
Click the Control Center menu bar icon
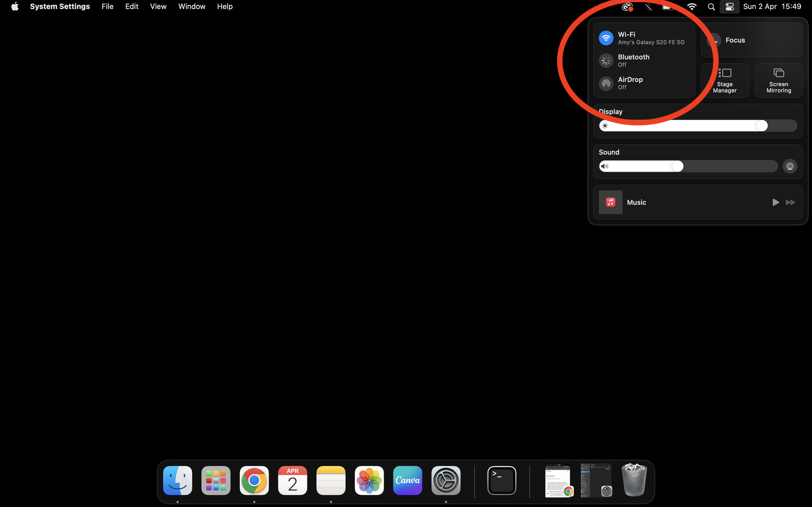pyautogui.click(x=729, y=7)
